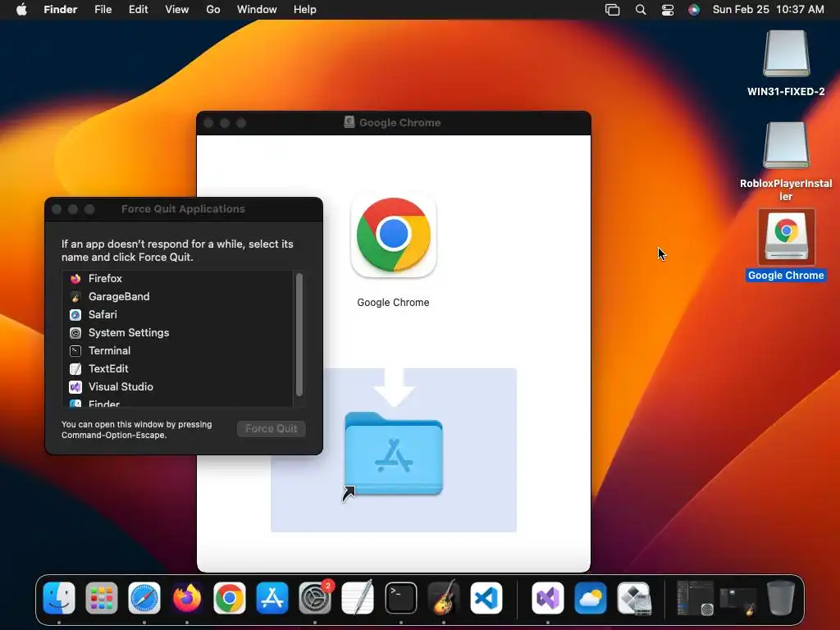Click the Applications folder shortcut in installer
This screenshot has height=630, width=840.
[394, 454]
